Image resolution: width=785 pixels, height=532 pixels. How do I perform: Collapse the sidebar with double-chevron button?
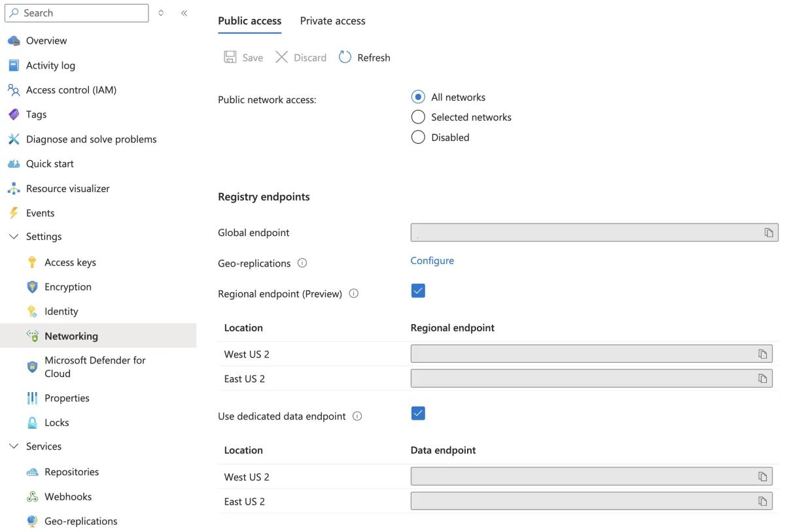pos(184,13)
